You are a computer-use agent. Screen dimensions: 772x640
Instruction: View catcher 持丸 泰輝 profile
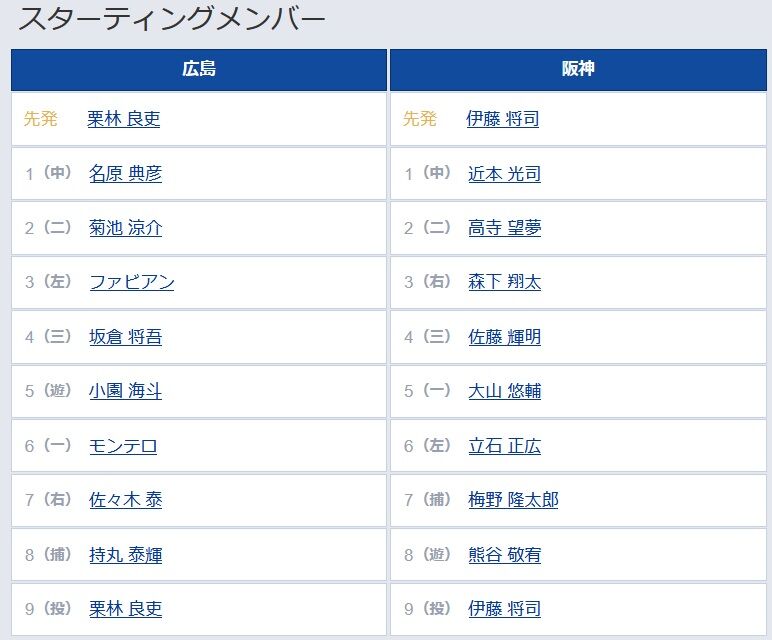125,555
